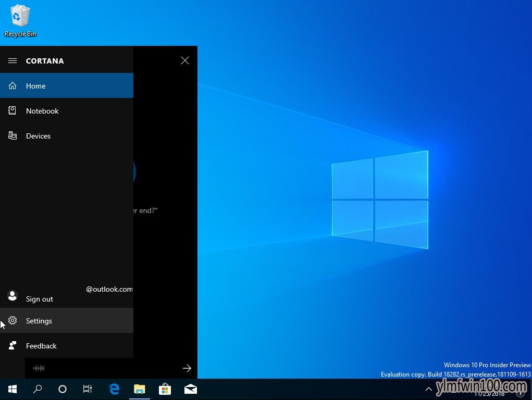The width and height of the screenshot is (532, 400).
Task: Open the Home section in Cortana
Action: pyautogui.click(x=67, y=86)
